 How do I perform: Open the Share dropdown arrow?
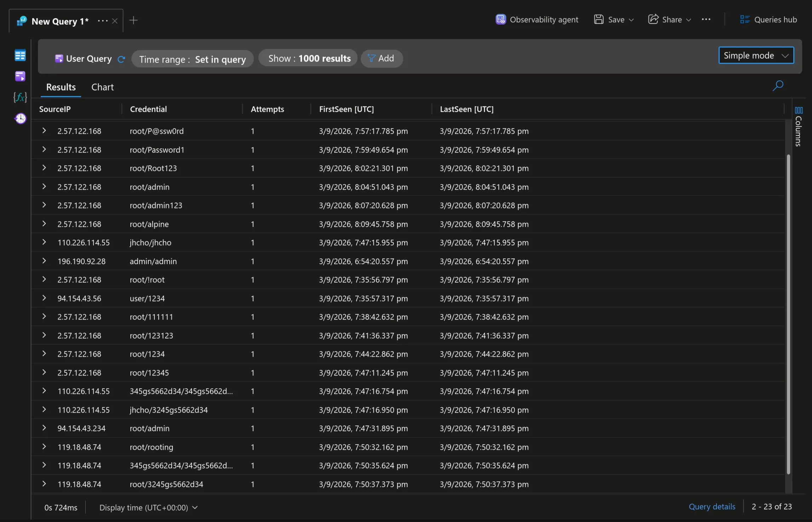pyautogui.click(x=688, y=20)
